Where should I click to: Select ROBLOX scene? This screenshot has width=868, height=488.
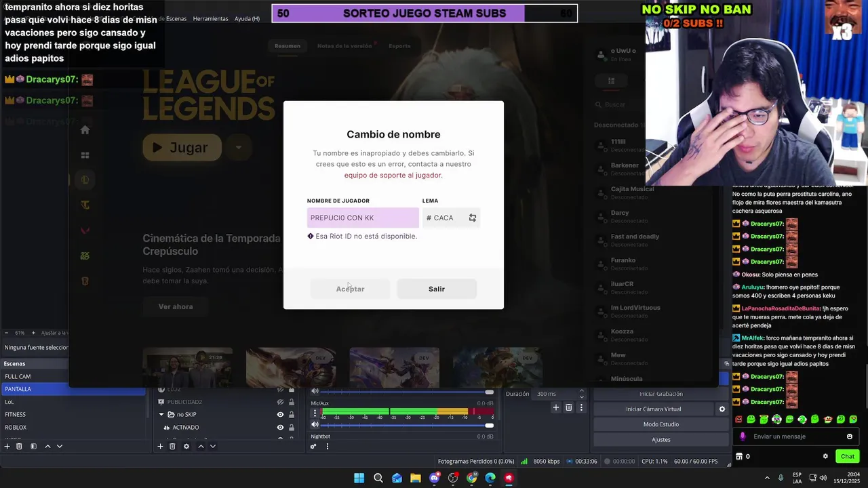73,427
